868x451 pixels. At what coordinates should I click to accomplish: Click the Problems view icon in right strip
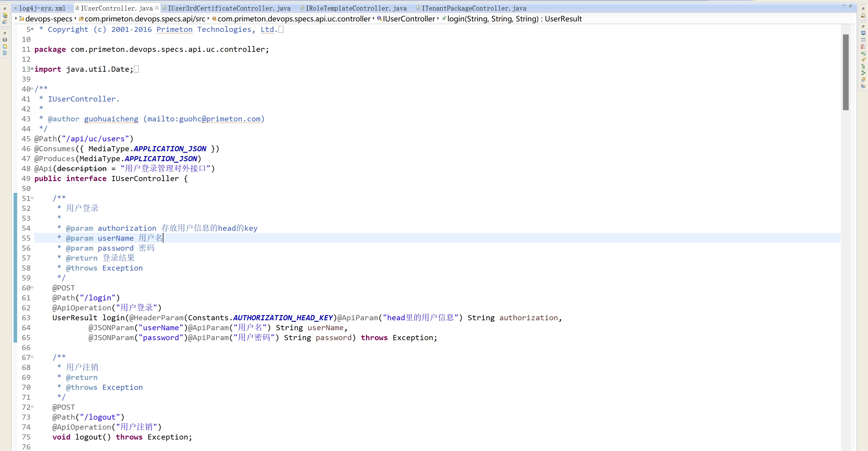click(863, 46)
